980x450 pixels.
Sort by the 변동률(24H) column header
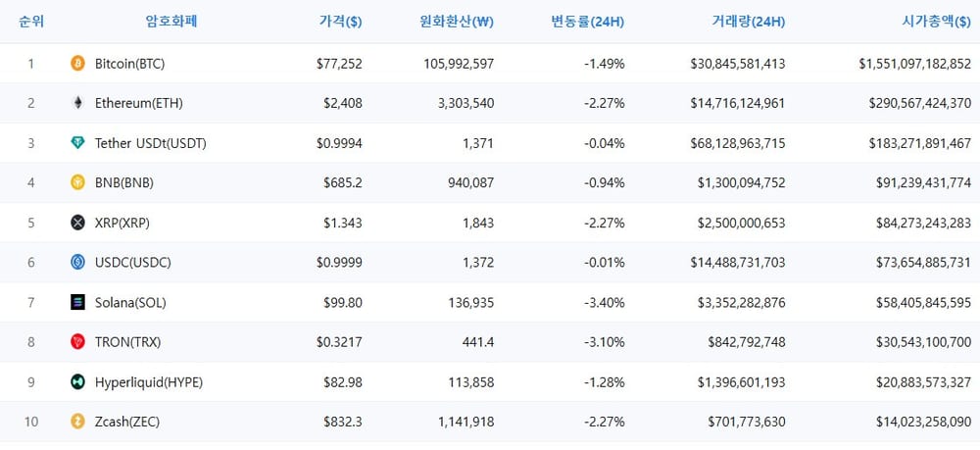tap(587, 22)
